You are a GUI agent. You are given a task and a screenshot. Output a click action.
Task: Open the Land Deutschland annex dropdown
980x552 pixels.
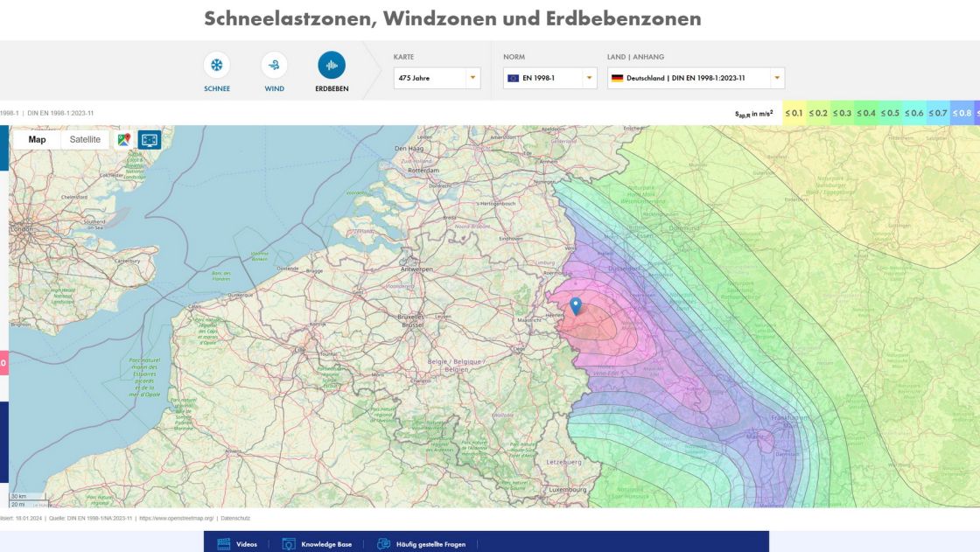[696, 78]
